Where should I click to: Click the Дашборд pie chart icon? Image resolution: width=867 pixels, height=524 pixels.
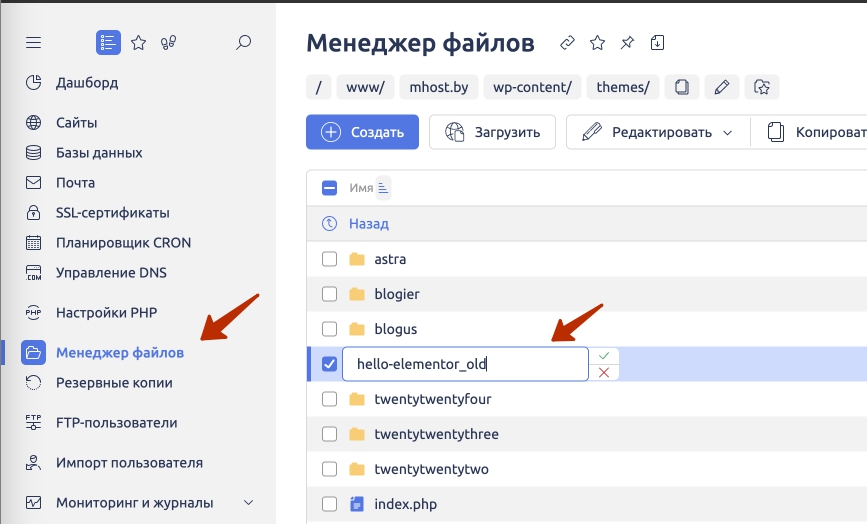(33, 83)
